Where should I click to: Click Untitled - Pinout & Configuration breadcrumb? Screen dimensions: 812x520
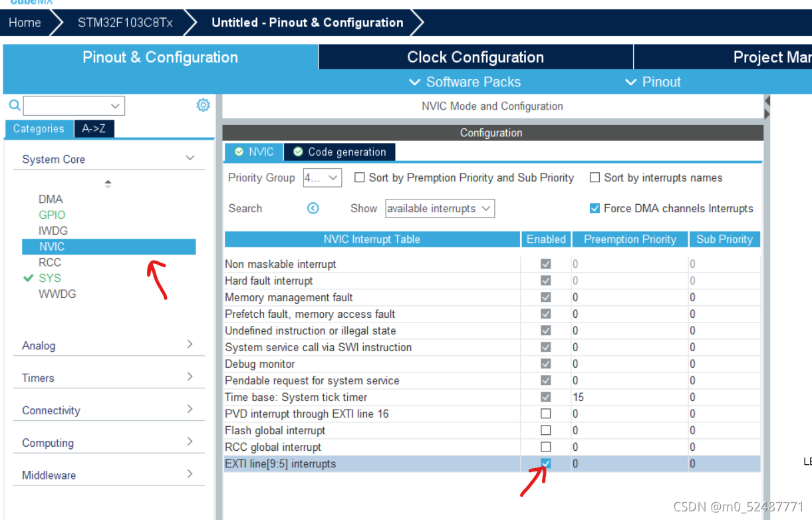click(307, 23)
